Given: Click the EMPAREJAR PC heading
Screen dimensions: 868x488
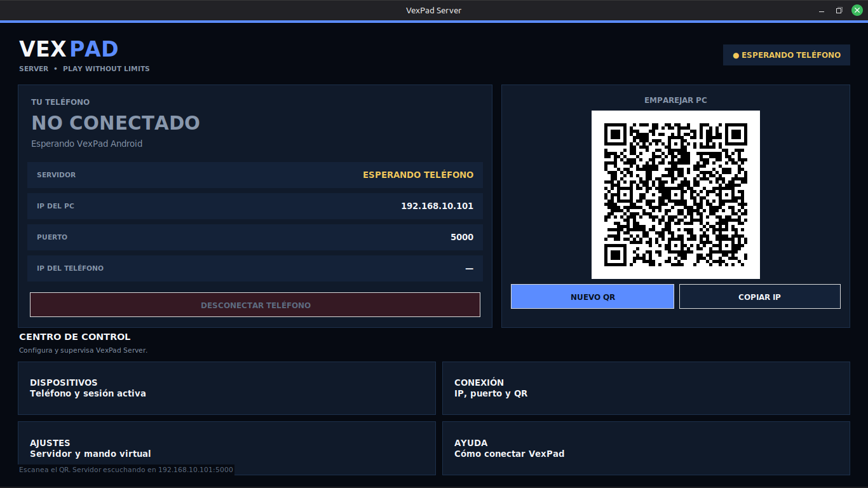Looking at the screenshot, I should pyautogui.click(x=675, y=100).
